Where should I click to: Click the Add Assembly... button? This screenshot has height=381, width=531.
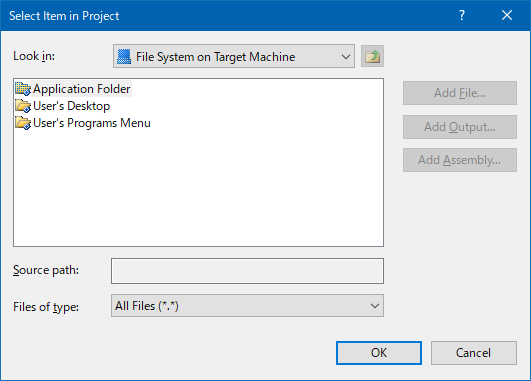(x=460, y=160)
